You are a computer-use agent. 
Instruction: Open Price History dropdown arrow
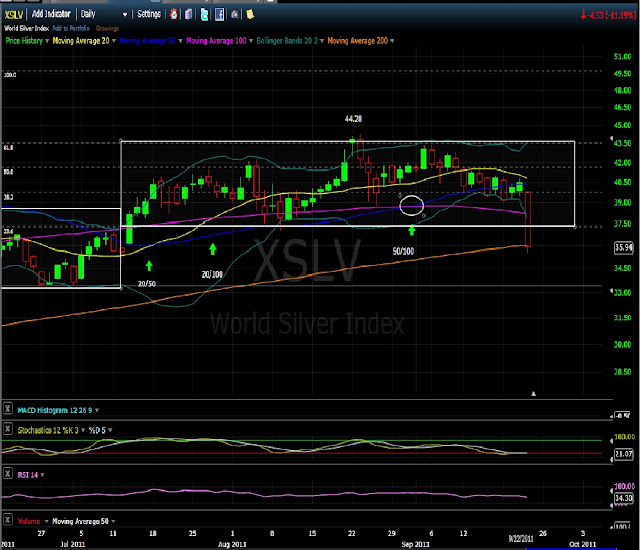[47, 41]
